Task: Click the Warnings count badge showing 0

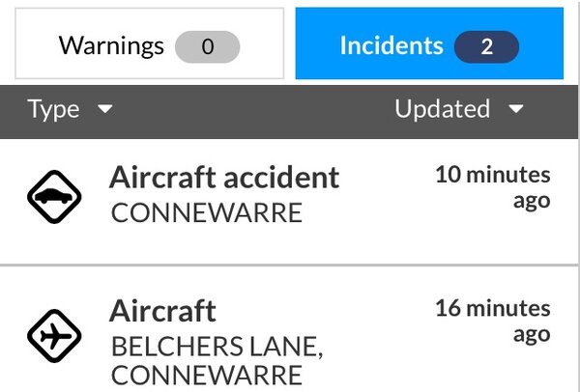Action: (207, 45)
